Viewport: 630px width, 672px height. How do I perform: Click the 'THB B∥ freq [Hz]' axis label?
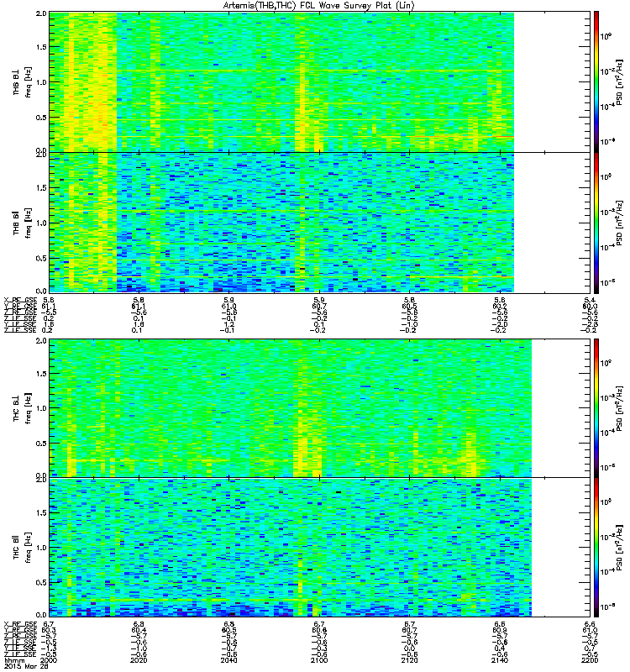tap(23, 223)
